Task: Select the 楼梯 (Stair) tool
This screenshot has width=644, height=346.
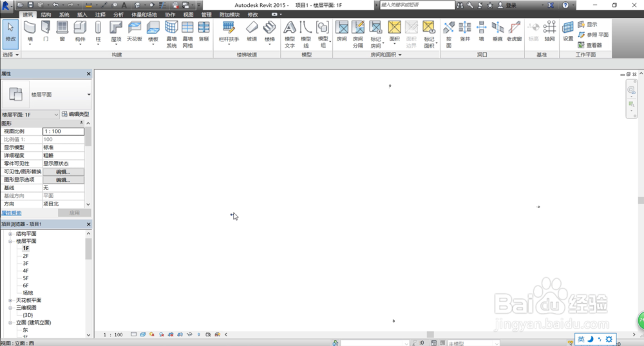Action: pyautogui.click(x=269, y=33)
